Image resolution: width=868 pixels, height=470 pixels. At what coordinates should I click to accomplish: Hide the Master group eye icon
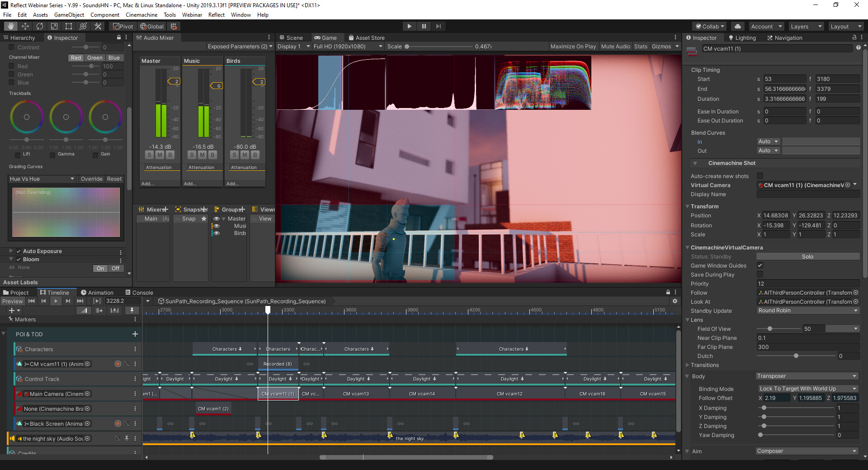point(217,219)
